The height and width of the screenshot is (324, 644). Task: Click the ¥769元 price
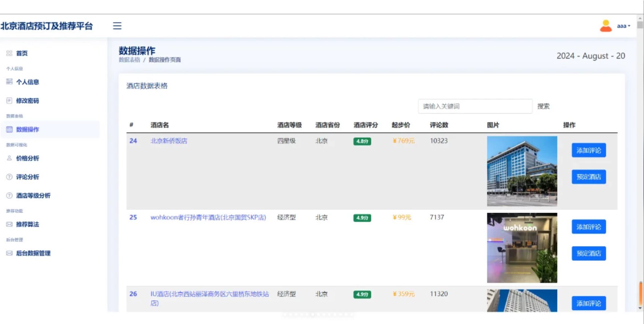(404, 141)
